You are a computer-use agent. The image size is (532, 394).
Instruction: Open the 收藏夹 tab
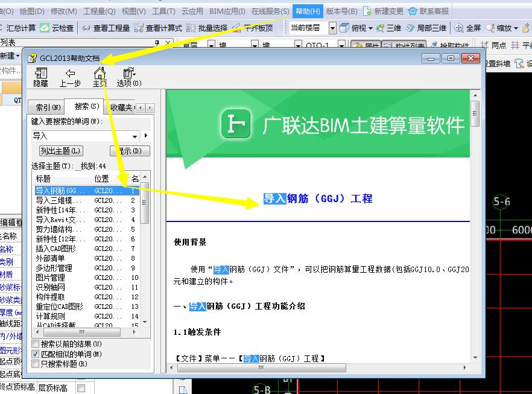pos(121,107)
